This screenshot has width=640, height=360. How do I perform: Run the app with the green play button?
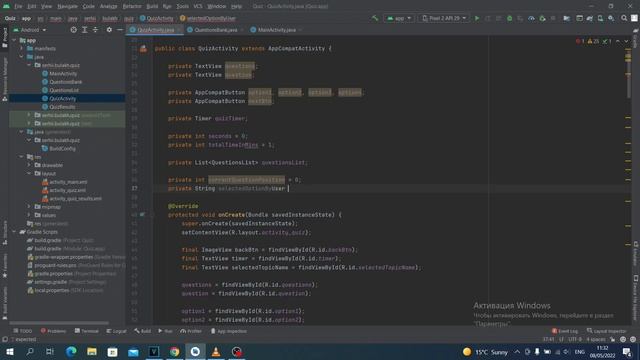[477, 18]
